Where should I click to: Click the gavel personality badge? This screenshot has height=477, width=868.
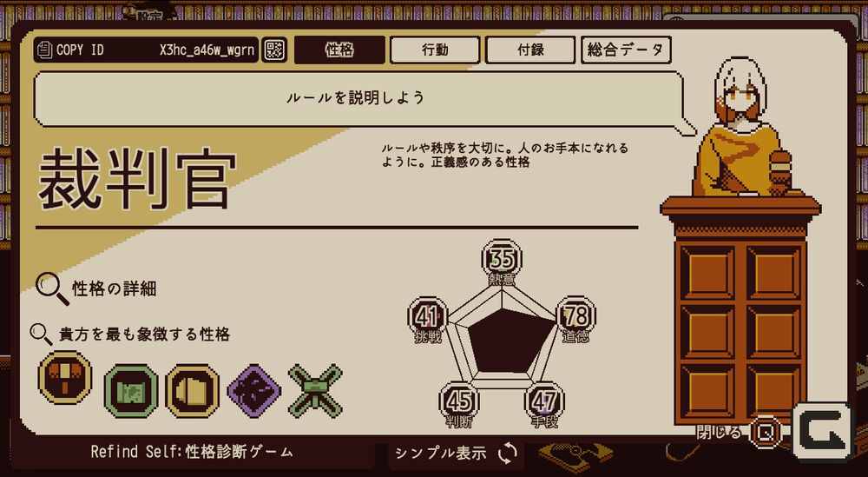65,379
